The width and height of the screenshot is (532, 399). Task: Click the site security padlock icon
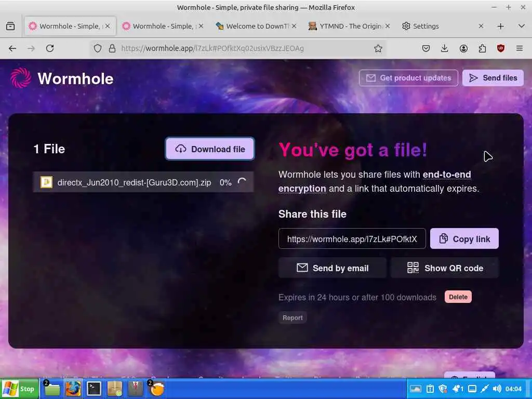112,48
